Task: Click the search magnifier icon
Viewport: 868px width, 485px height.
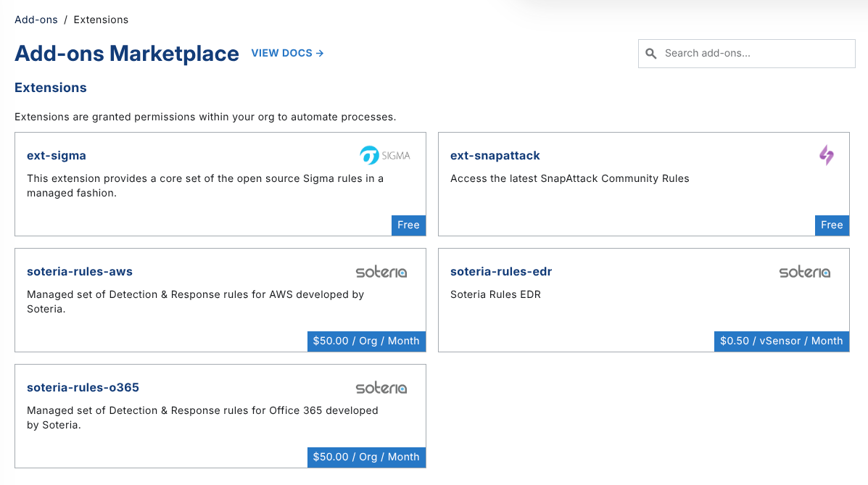Action: click(651, 54)
